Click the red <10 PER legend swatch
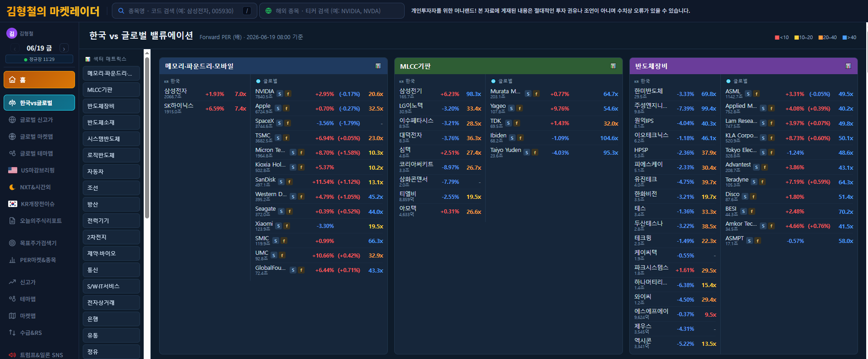Image resolution: width=868 pixels, height=359 pixels. (777, 37)
